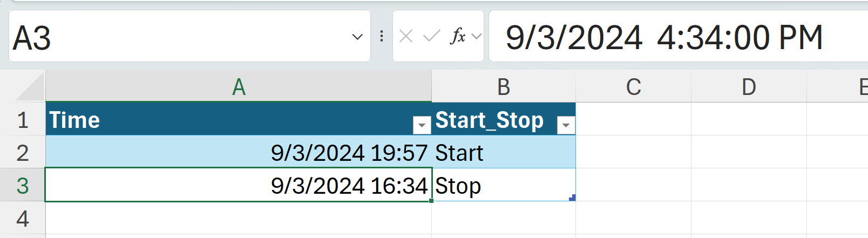Click the vertical dots handle beside Name Box
This screenshot has height=238, width=868.
(382, 37)
